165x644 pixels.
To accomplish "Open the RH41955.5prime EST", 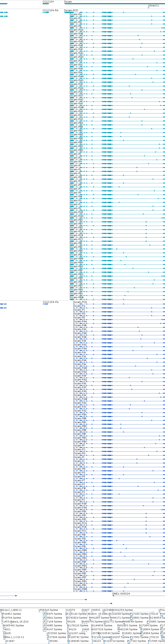I will (x=99, y=618).
